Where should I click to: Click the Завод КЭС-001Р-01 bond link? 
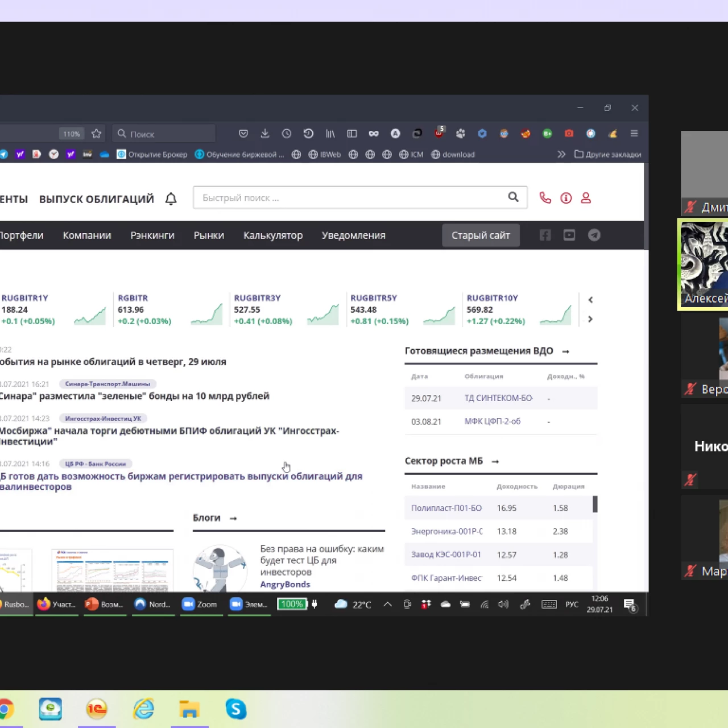click(446, 555)
